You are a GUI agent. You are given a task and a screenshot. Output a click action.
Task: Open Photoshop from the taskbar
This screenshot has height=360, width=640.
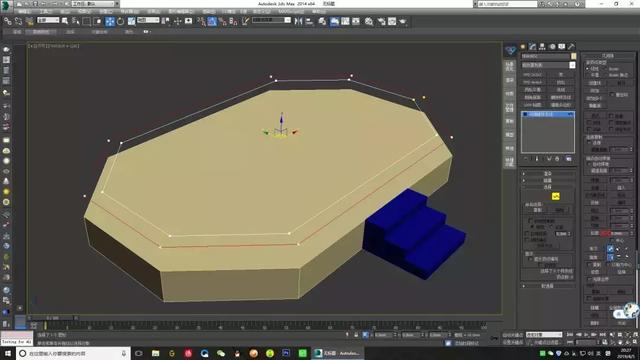click(x=286, y=353)
